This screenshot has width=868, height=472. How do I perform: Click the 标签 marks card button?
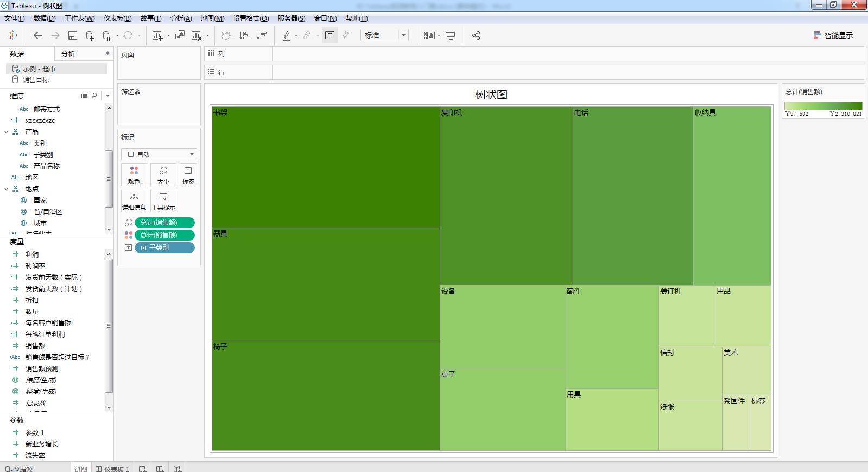click(188, 175)
